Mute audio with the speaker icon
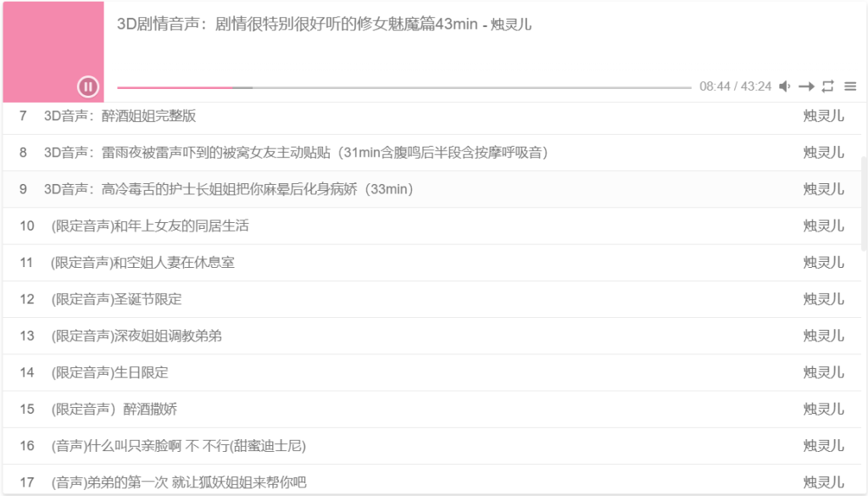This screenshot has width=868, height=496. click(785, 86)
